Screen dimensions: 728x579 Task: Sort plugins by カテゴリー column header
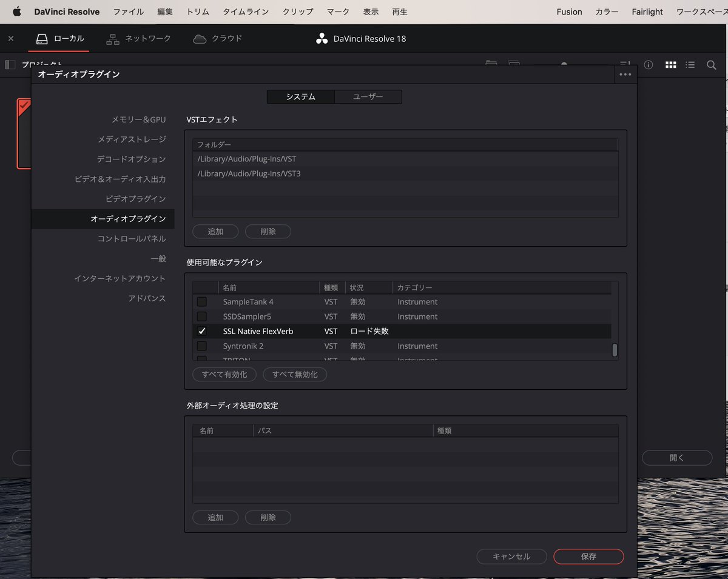pos(502,287)
